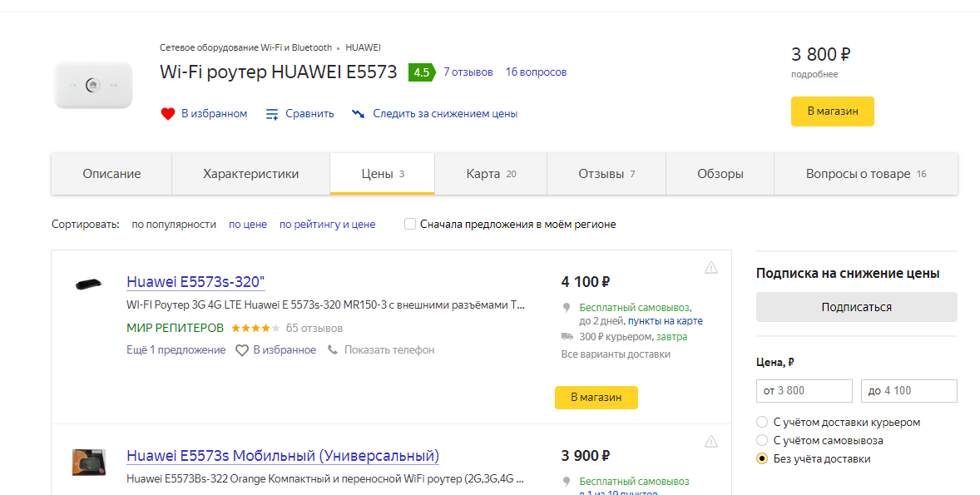Sort offers по популярности
The image size is (980, 495).
click(174, 225)
